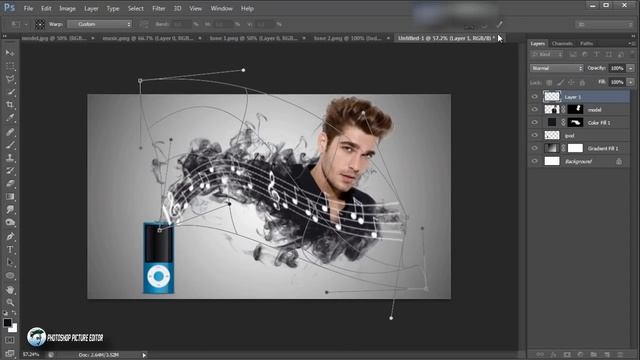This screenshot has height=360, width=640.
Task: Add a layer mask from Layers panel bottom
Action: tap(567, 354)
